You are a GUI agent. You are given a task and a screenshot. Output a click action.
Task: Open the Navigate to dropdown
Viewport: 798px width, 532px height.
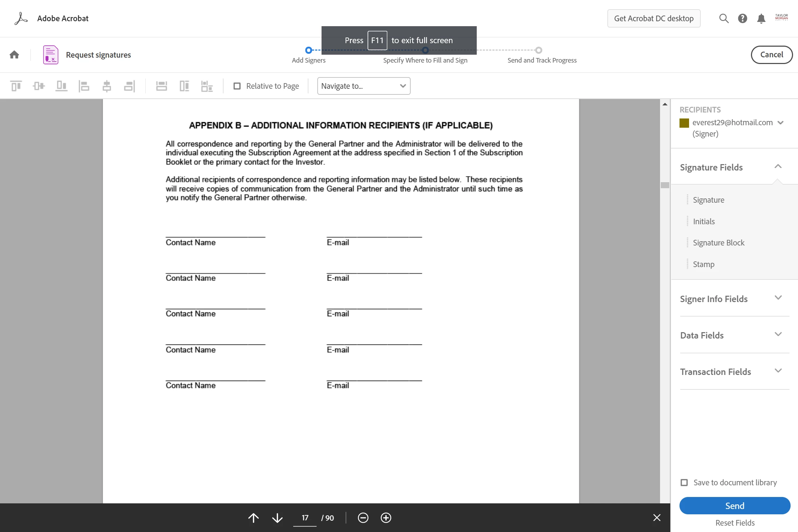coord(364,86)
